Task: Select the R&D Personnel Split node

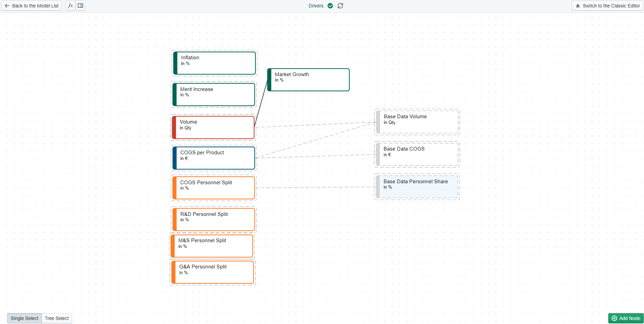Action: (214, 220)
